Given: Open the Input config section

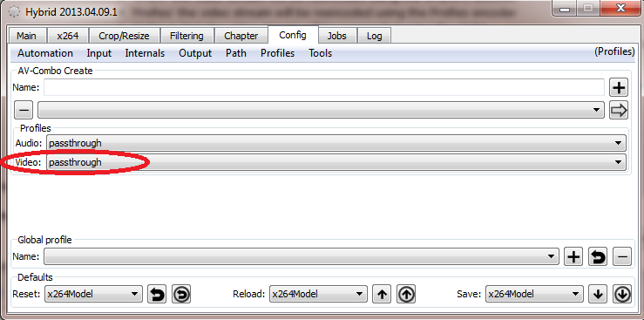Looking at the screenshot, I should [99, 53].
